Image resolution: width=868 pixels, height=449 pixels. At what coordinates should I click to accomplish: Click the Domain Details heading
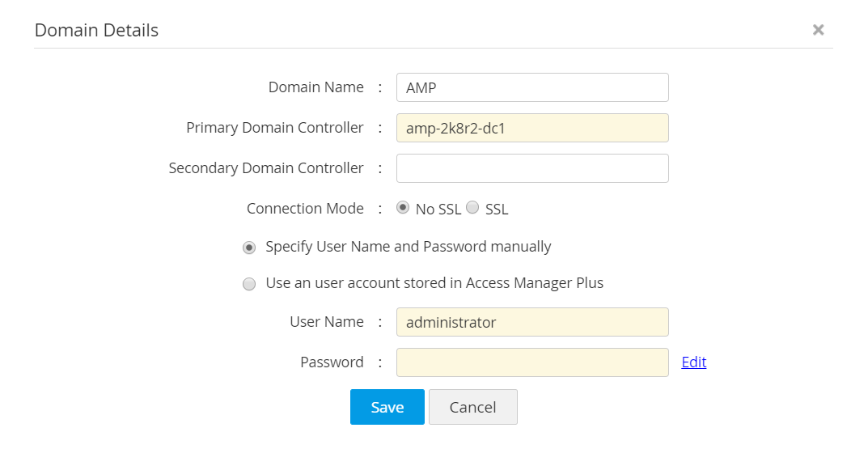coord(96,30)
